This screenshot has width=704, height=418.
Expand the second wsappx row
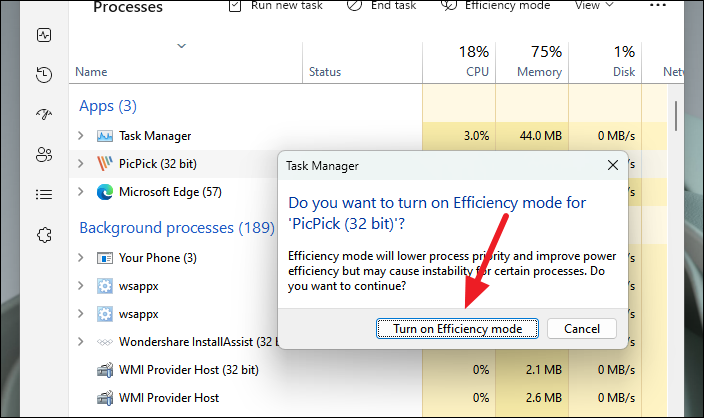coord(80,314)
